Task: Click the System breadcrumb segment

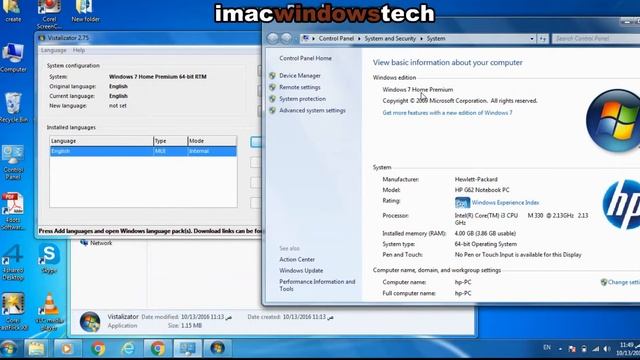Action: 436,38
